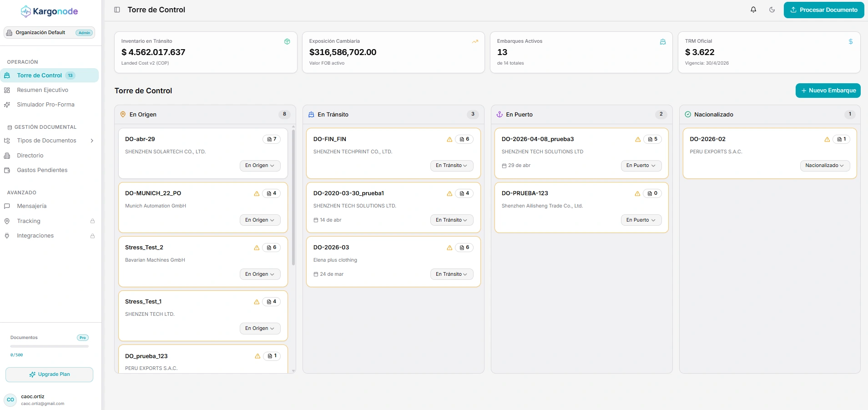This screenshot has height=410, width=868.
Task: Click locked Tracking padlock icon
Action: click(x=92, y=221)
